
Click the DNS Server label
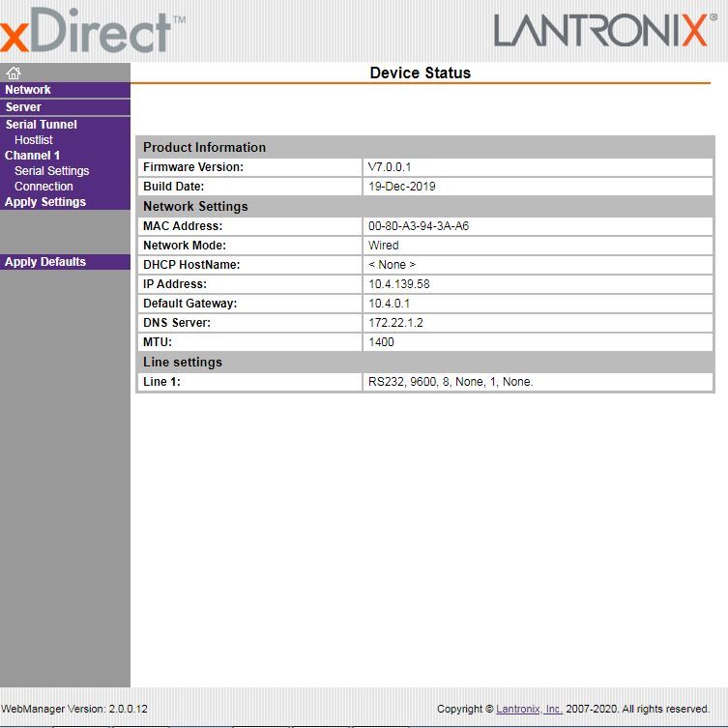(x=177, y=323)
